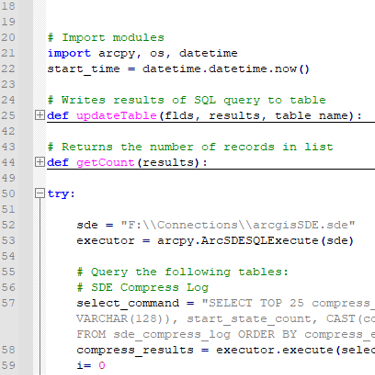Click line number 44 in the margin
The height and width of the screenshot is (375, 375).
[8, 162]
